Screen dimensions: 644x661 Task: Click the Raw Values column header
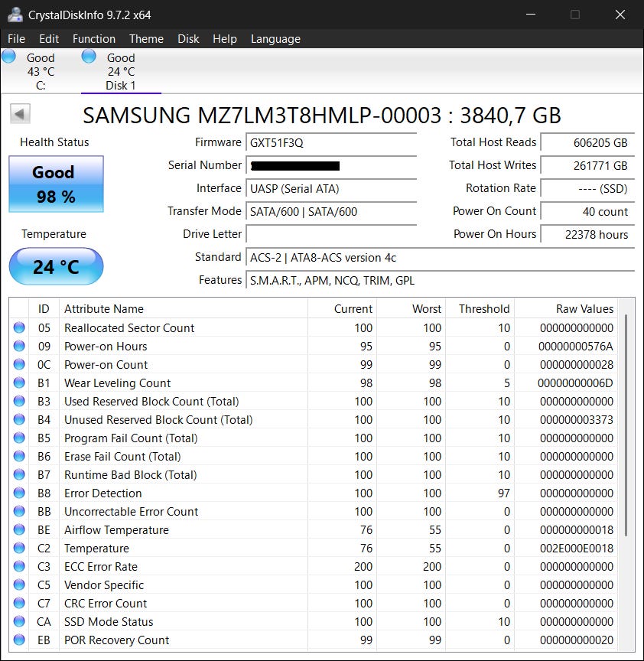[x=584, y=309]
